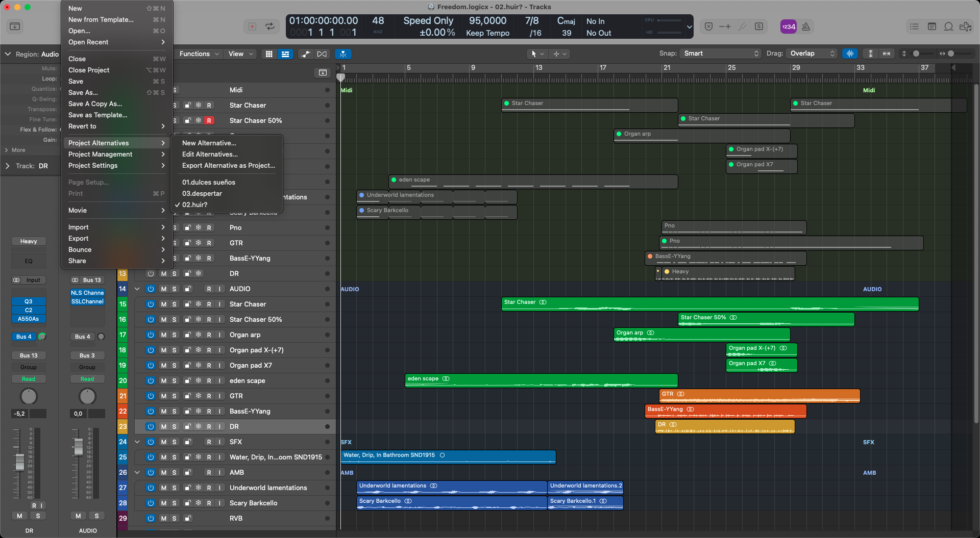This screenshot has height=538, width=980.
Task: Click the Record button in the transport
Action: click(252, 27)
